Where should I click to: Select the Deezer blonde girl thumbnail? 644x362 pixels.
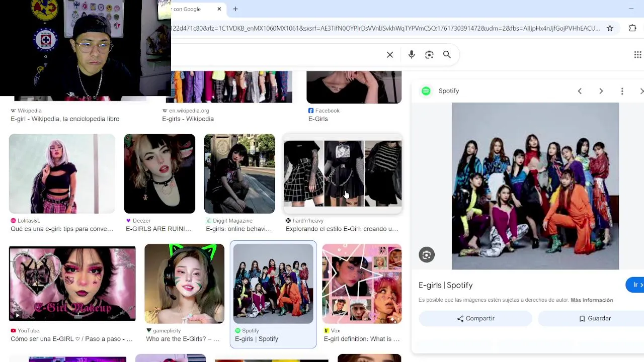pos(159,173)
